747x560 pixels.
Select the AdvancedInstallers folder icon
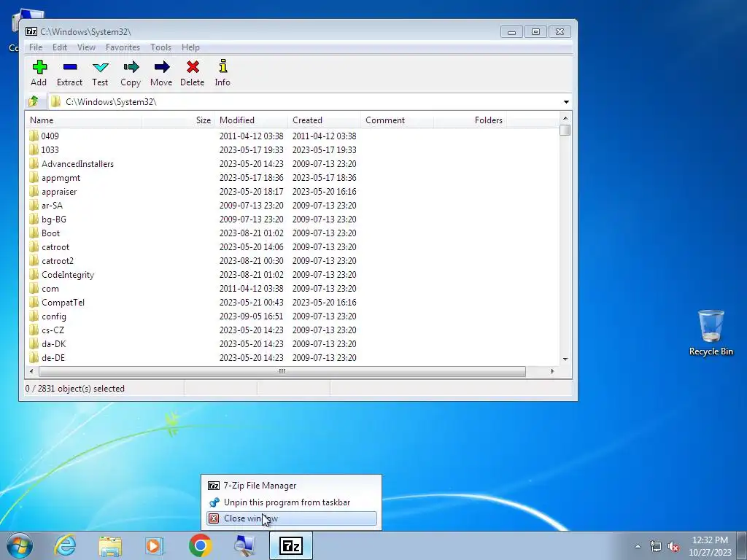[x=34, y=164]
